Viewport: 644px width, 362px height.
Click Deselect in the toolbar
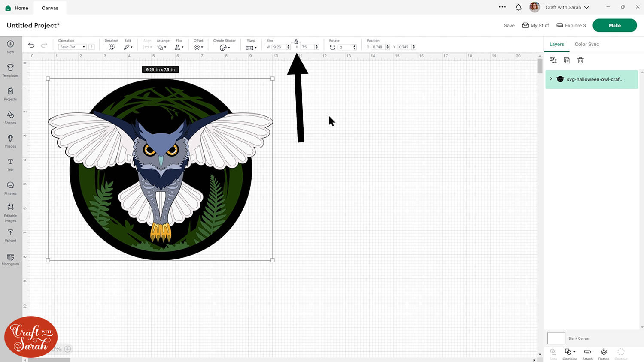click(x=111, y=47)
